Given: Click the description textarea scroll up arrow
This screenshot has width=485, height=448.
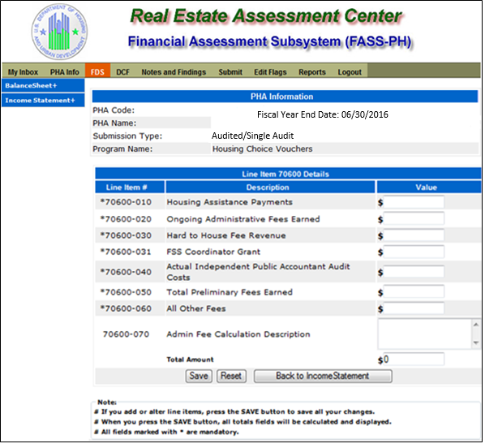Looking at the screenshot, I should tap(476, 324).
